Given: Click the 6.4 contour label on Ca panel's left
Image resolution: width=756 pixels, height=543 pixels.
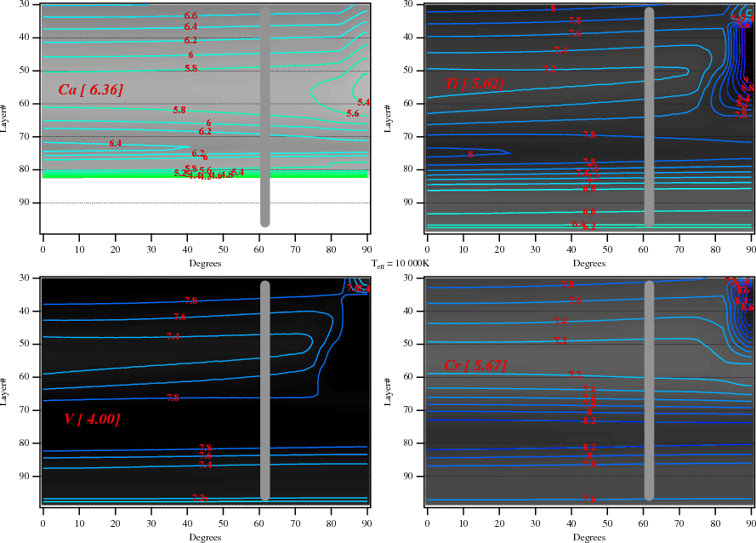Looking at the screenshot, I should click(115, 144).
